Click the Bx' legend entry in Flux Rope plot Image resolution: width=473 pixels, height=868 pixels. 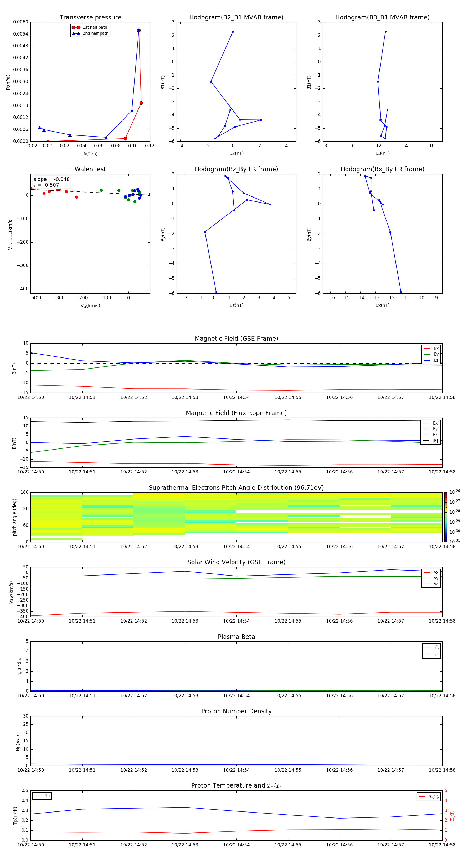pos(431,423)
